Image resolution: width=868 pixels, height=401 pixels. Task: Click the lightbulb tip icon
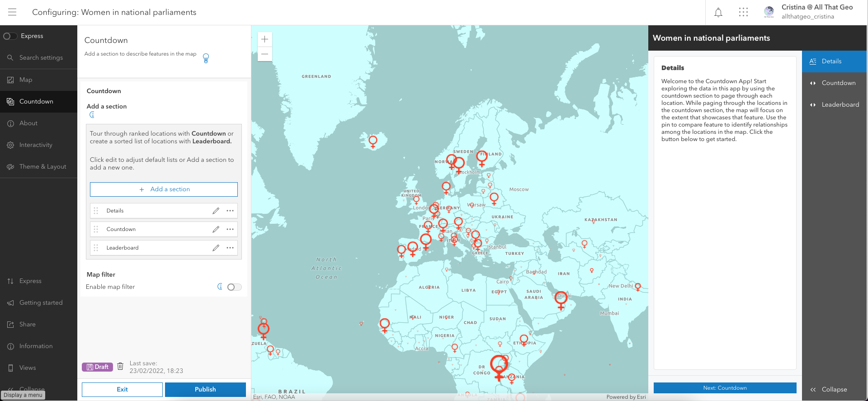point(206,58)
